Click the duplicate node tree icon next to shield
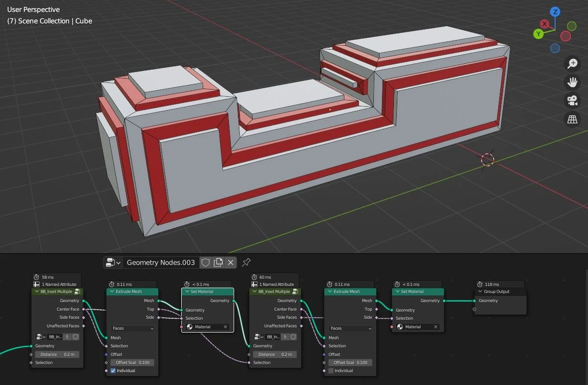 tap(218, 263)
